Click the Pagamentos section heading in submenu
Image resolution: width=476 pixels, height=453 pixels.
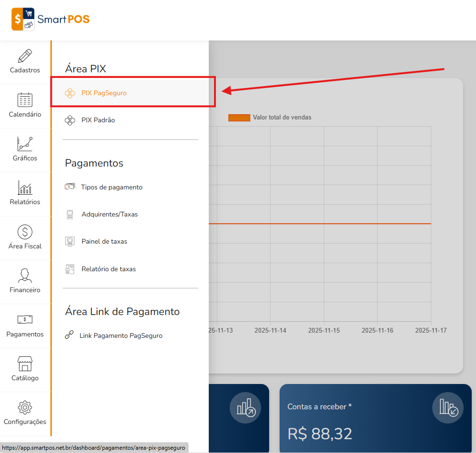coord(94,163)
